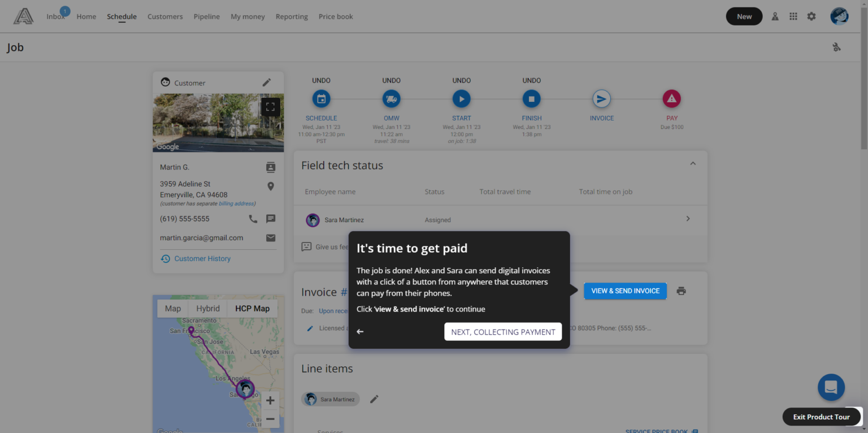
Task: Click the Schedule calendar step icon
Action: coord(321,98)
